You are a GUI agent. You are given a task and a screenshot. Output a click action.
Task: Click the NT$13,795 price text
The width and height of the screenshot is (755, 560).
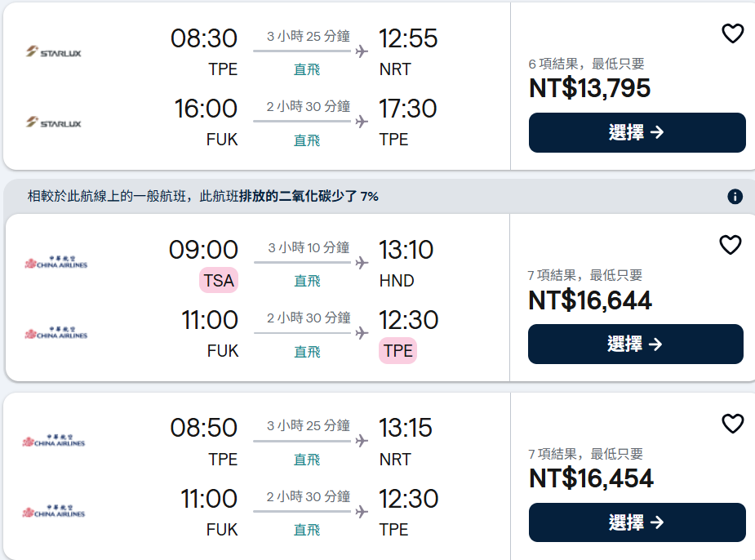click(x=589, y=88)
